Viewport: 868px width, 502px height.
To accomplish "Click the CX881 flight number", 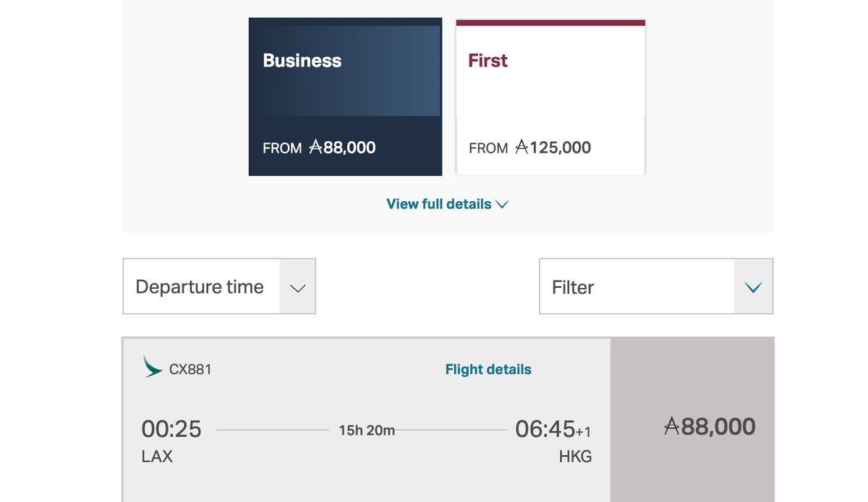I will click(190, 370).
